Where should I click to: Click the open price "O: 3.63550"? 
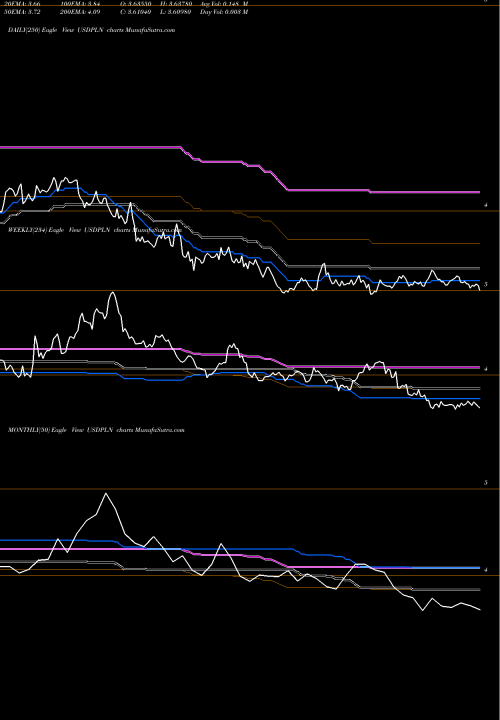(x=135, y=4)
